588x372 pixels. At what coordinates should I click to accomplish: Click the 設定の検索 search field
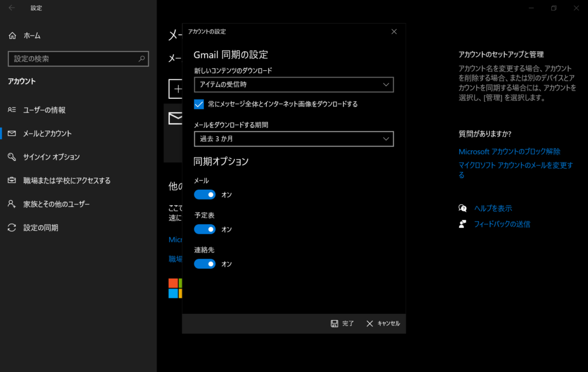point(78,59)
